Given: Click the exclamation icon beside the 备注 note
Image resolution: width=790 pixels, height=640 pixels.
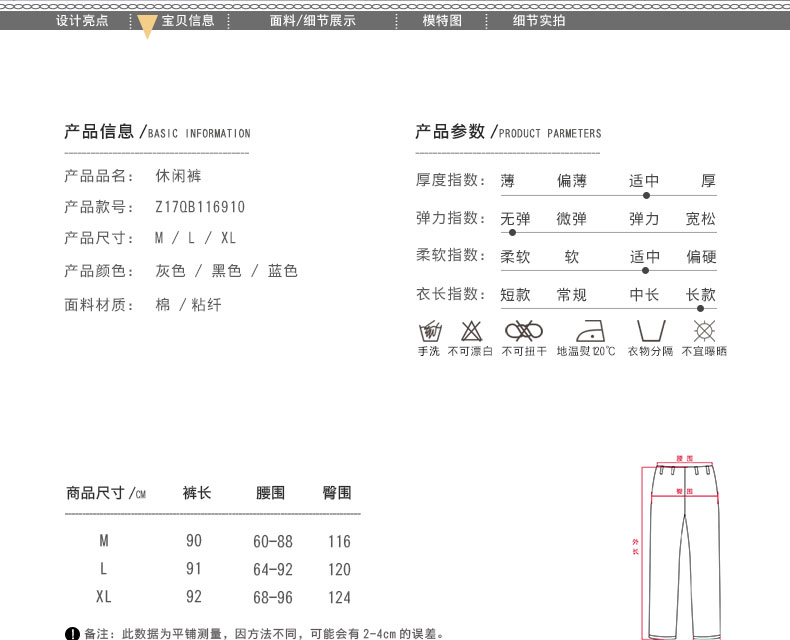Looking at the screenshot, I should pyautogui.click(x=71, y=633).
